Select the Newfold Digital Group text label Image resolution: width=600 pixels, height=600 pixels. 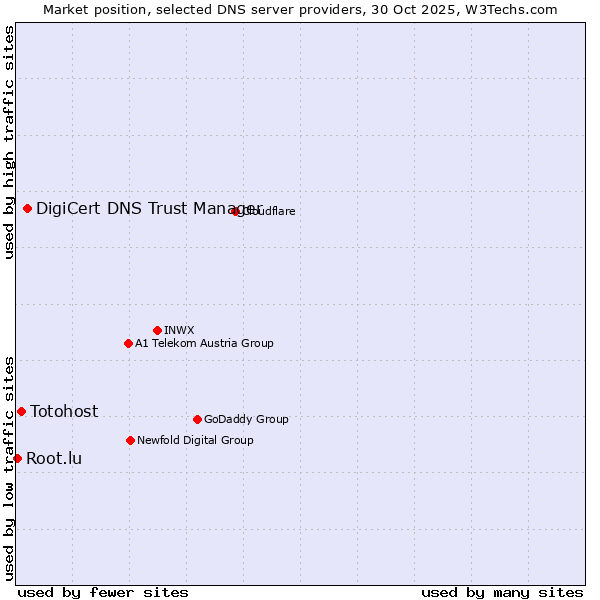point(195,440)
